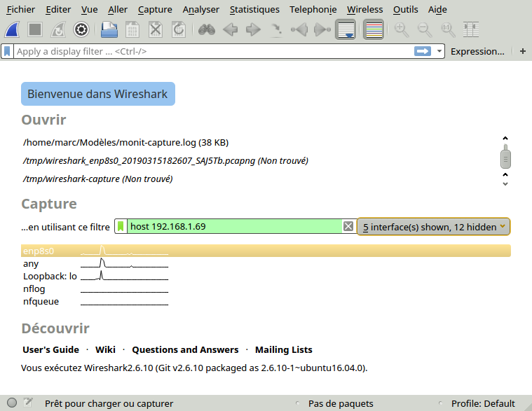Open the Wireless menu

(x=364, y=10)
